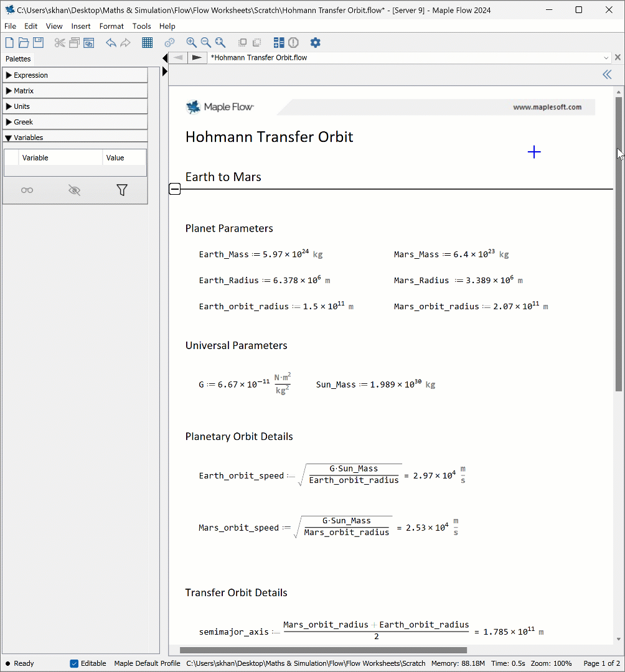625x672 pixels.
Task: Toggle the Editable checkbox in status bar
Action: [75, 663]
